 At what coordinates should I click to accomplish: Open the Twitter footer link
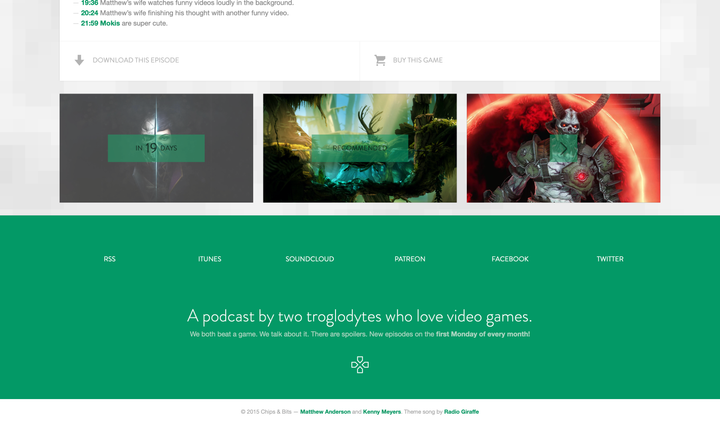610,259
